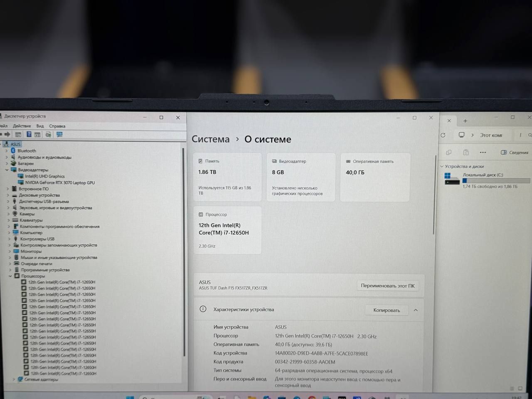Collapse the Процессоры node

[x=10, y=276]
